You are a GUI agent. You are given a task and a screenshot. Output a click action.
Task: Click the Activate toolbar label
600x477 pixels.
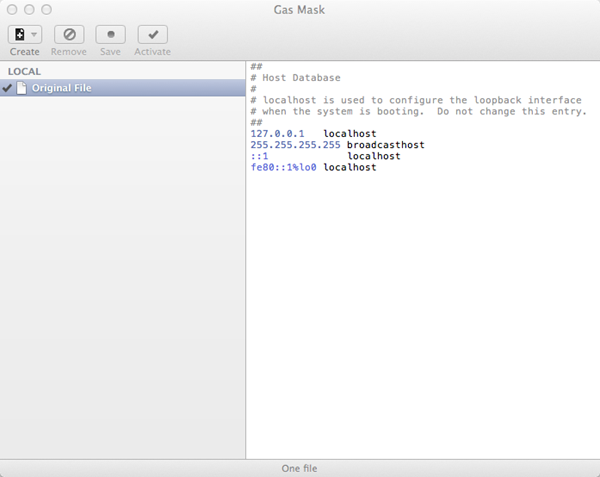tap(152, 52)
